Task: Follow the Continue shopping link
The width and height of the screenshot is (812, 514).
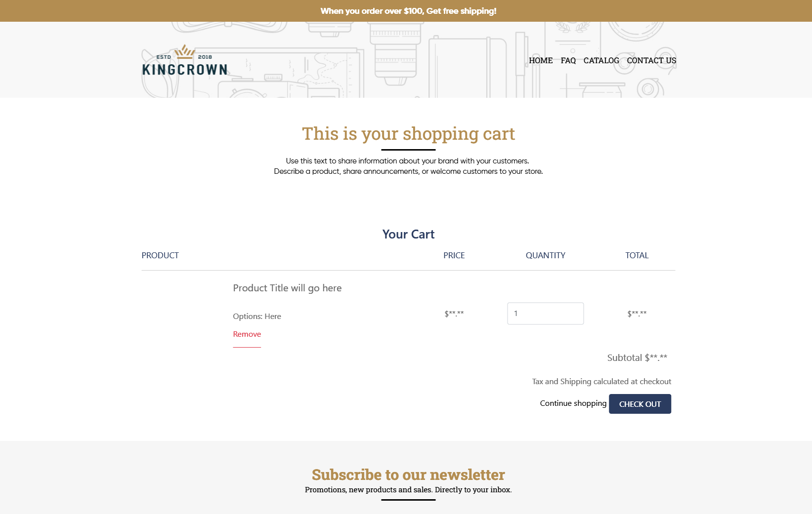Action: 573,403
